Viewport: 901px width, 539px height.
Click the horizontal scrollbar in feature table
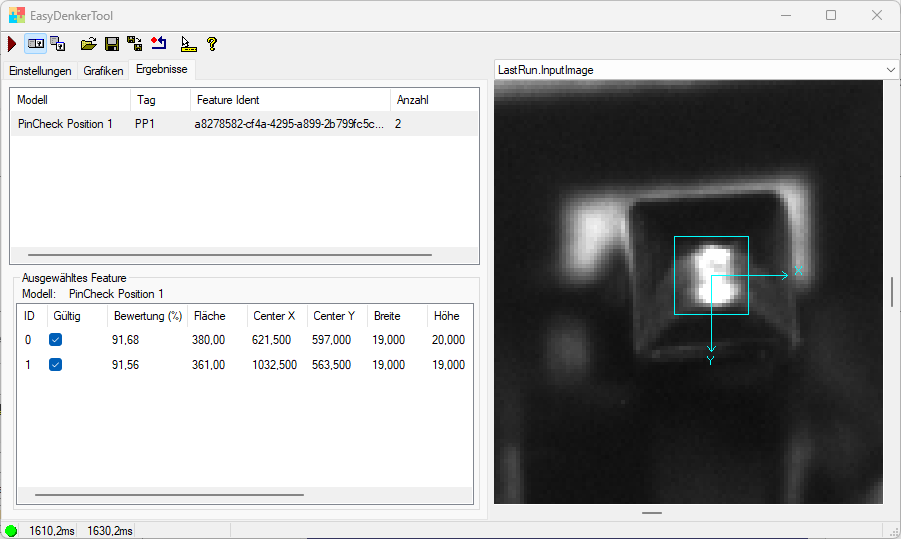(x=170, y=494)
